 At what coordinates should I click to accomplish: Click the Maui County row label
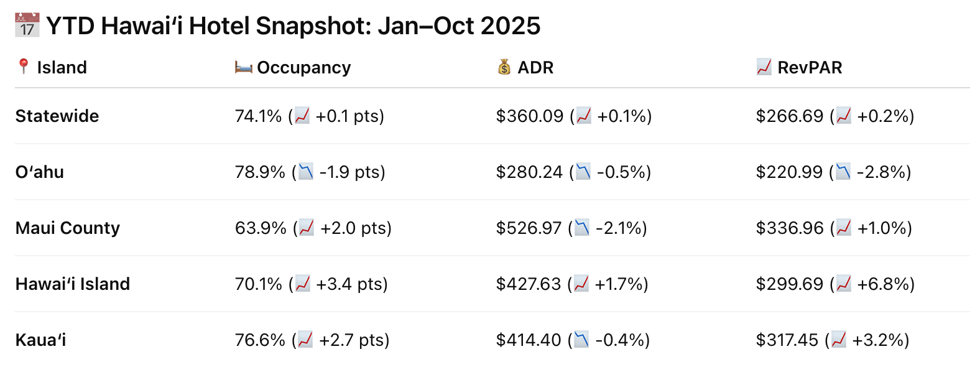68,228
